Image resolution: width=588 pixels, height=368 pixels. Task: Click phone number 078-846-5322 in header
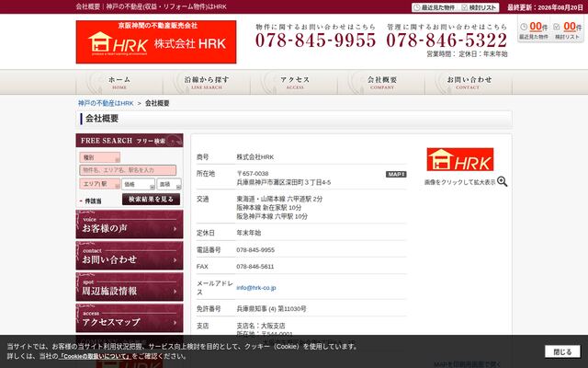pyautogui.click(x=447, y=40)
